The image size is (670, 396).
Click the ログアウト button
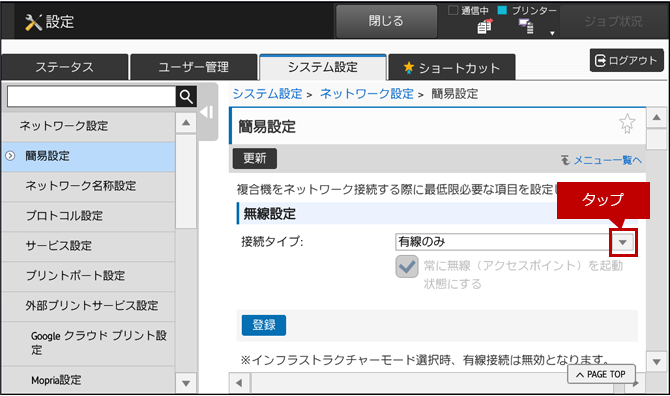tap(626, 61)
